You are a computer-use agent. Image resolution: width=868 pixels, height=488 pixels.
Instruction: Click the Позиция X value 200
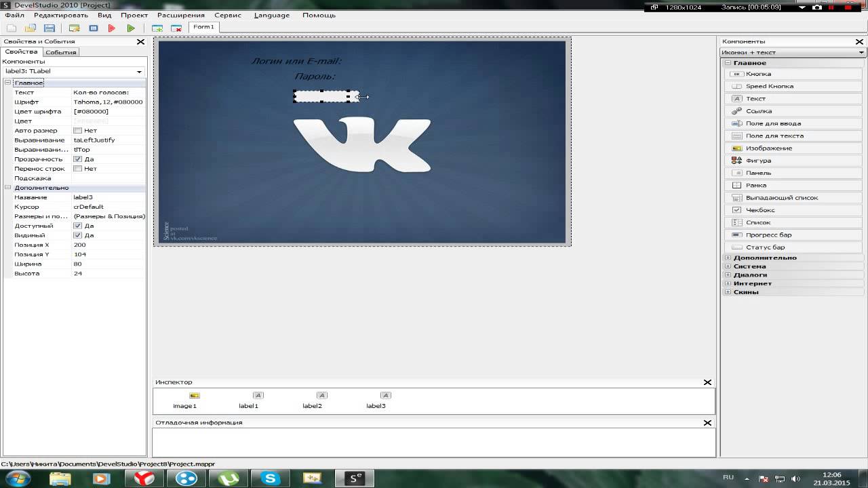point(108,245)
